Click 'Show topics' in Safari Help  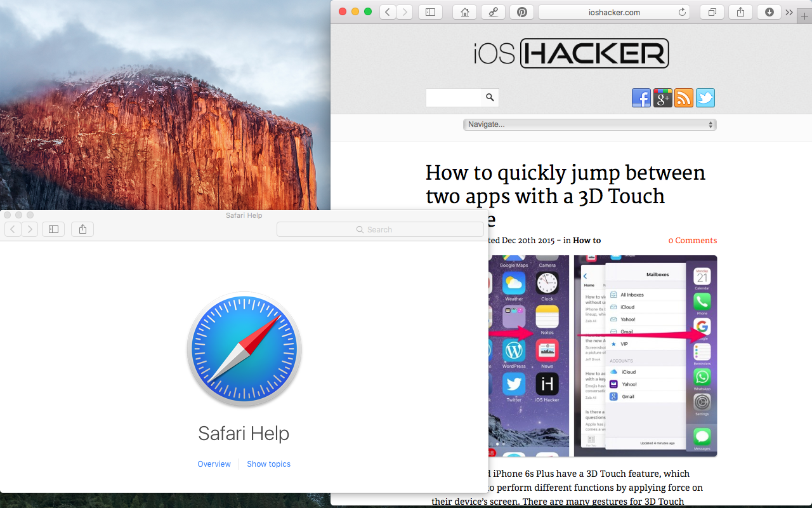pyautogui.click(x=269, y=464)
